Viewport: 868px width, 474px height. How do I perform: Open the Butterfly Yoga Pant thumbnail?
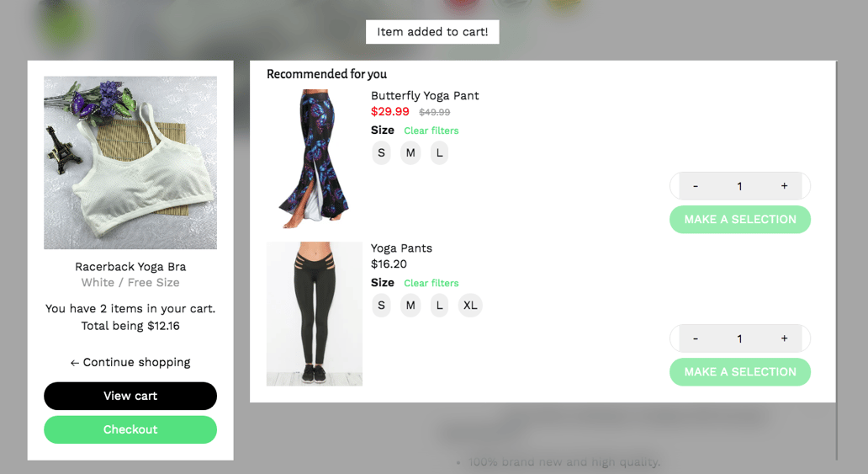coord(315,158)
